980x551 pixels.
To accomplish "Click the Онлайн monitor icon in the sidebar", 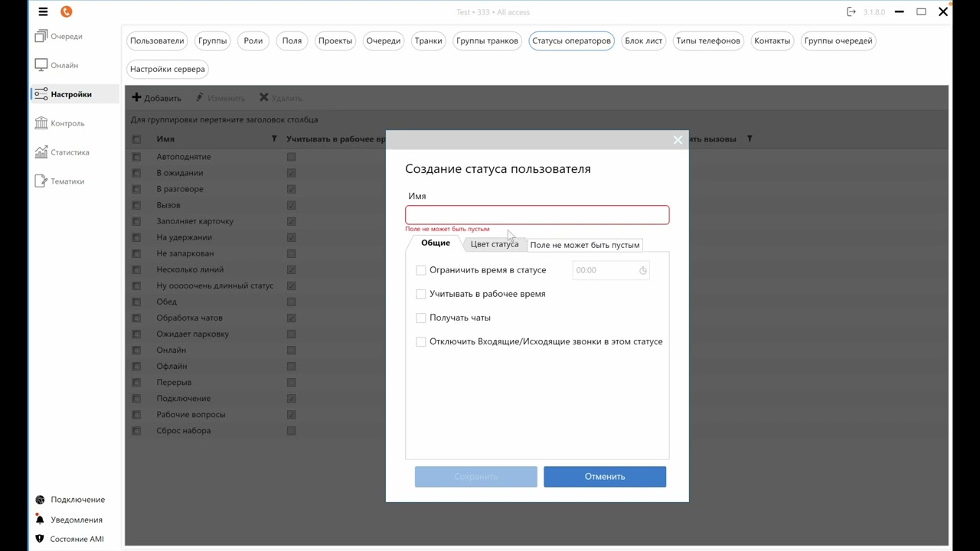I will pyautogui.click(x=41, y=65).
